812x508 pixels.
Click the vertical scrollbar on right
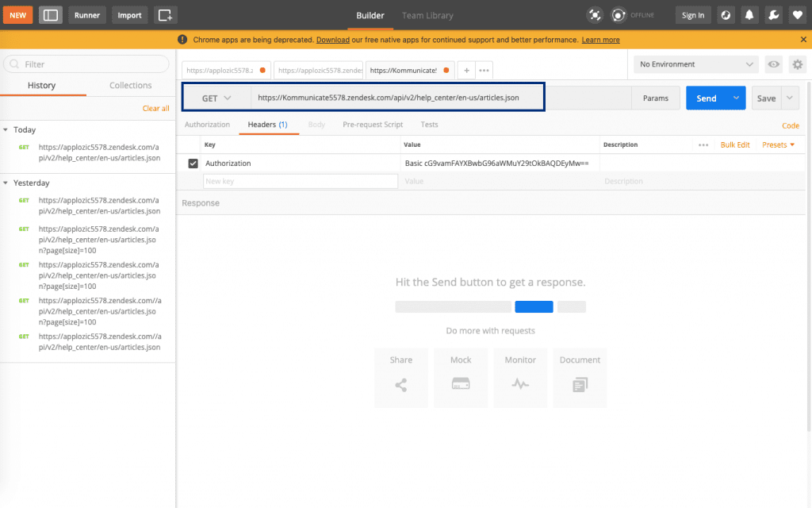click(809, 256)
